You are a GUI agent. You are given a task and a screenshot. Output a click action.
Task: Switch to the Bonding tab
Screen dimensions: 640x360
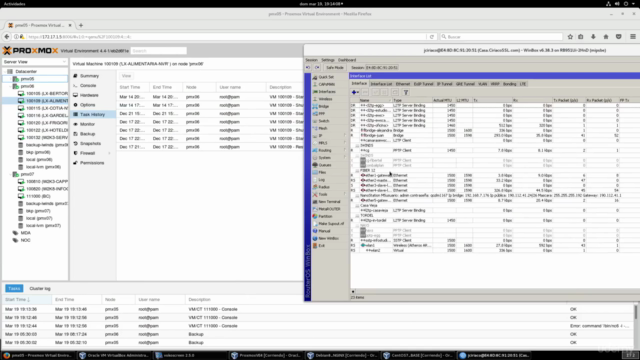[x=509, y=84]
